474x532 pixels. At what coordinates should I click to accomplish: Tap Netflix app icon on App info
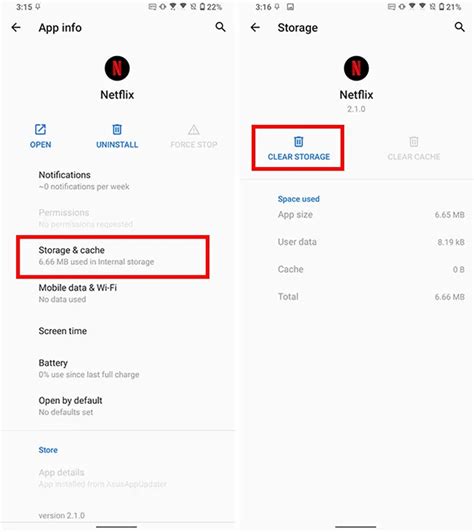pyautogui.click(x=117, y=68)
